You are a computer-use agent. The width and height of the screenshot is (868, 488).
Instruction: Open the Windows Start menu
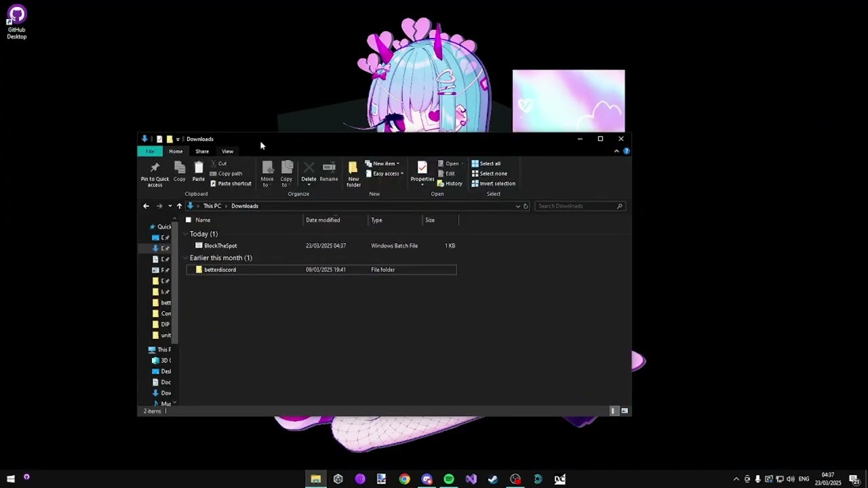tap(11, 479)
